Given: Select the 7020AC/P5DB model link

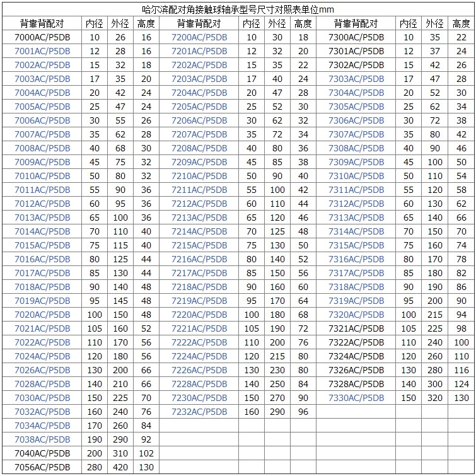Looking at the screenshot, I should click(42, 315).
